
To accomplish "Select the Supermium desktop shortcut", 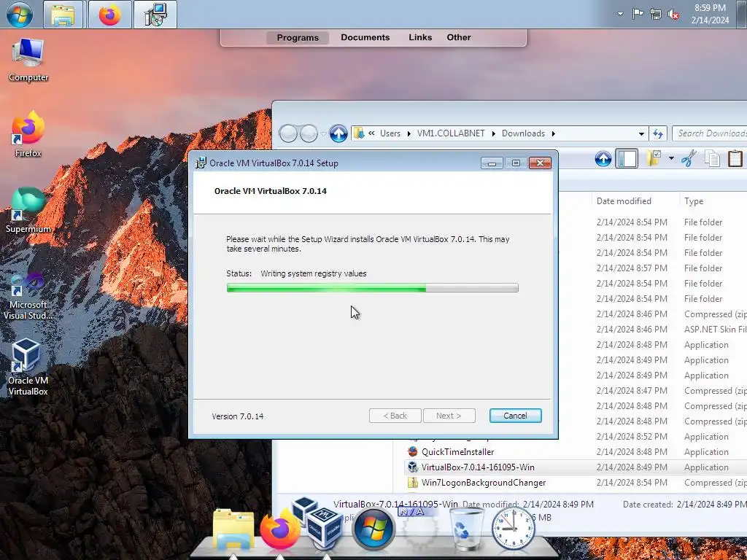I will click(28, 210).
